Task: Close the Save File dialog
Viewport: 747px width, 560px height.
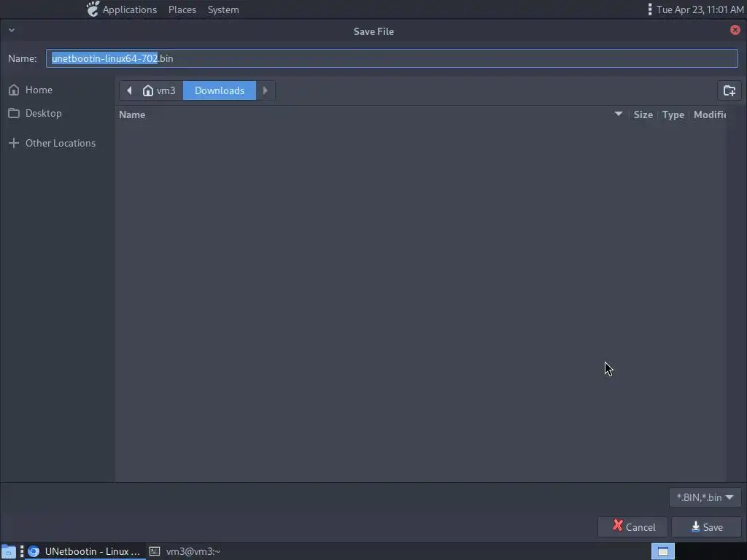Action: click(x=735, y=30)
